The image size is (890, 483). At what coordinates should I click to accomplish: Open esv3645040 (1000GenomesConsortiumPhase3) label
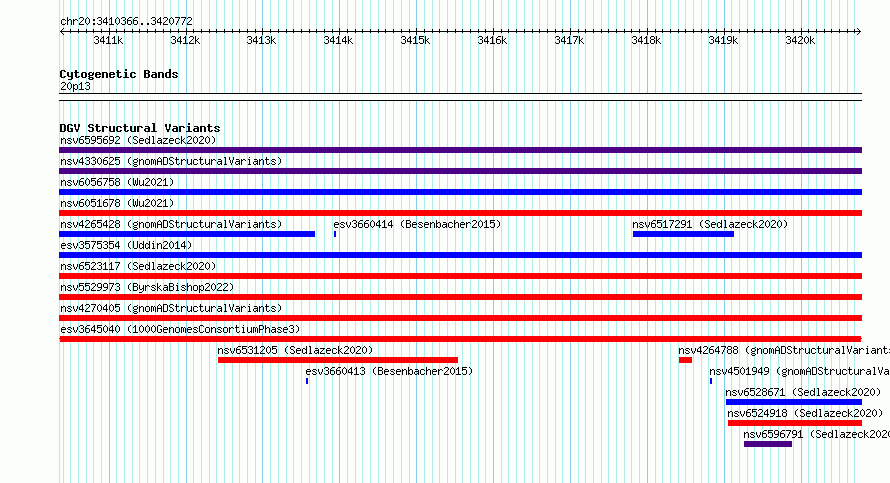pyautogui.click(x=180, y=329)
